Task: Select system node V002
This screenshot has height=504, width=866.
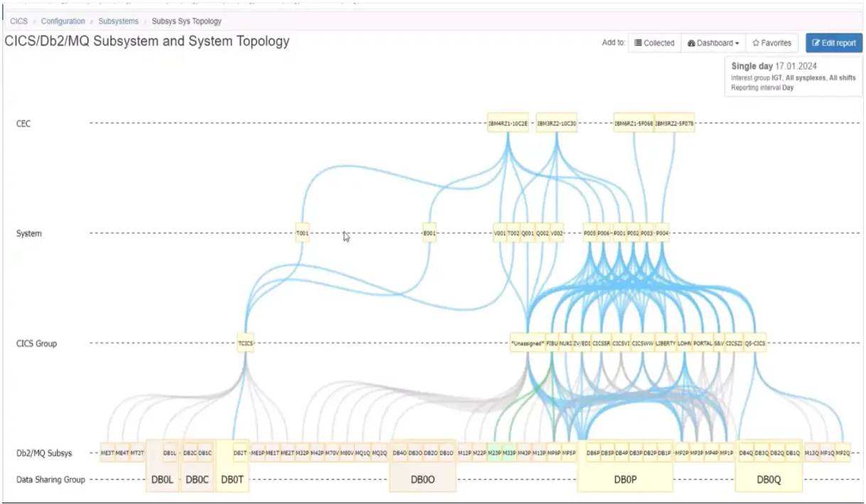Action: click(557, 233)
